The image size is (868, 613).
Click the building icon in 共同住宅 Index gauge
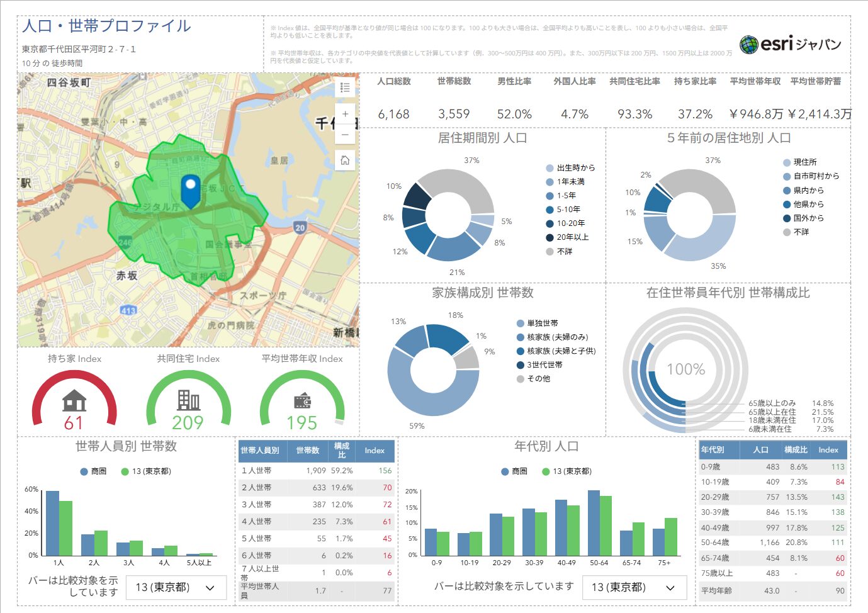(x=188, y=400)
